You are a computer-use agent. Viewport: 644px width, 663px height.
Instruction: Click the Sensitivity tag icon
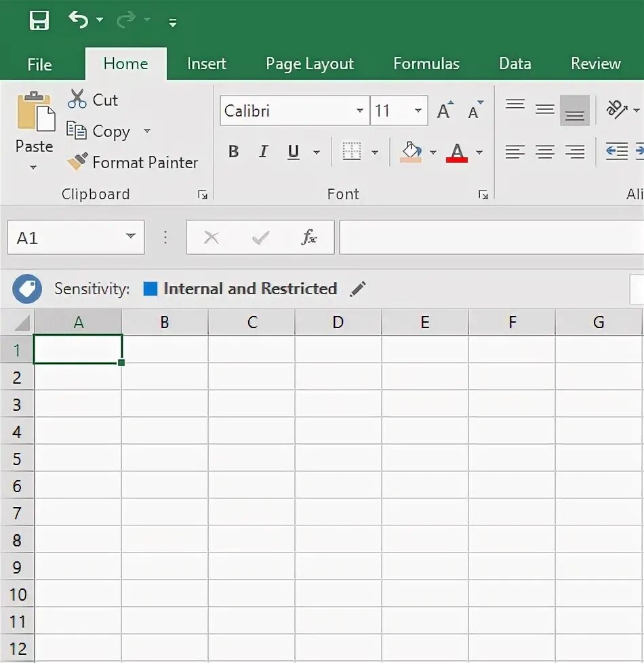pyautogui.click(x=27, y=289)
